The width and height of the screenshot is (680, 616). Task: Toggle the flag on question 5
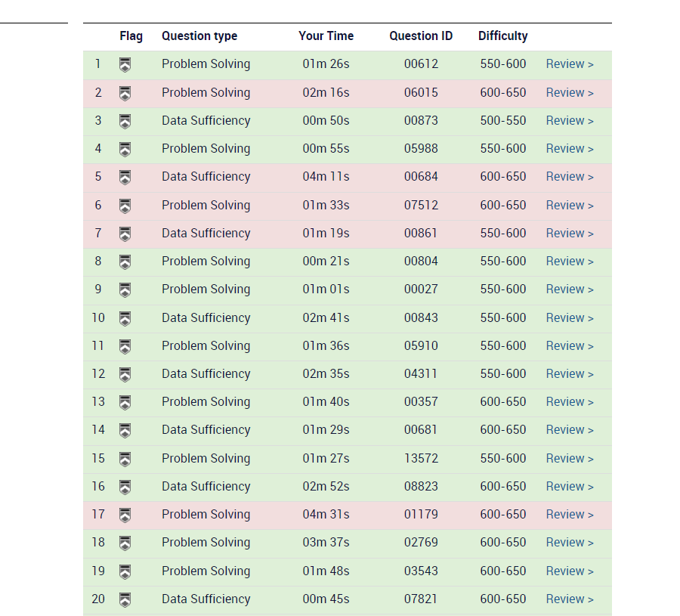click(125, 177)
